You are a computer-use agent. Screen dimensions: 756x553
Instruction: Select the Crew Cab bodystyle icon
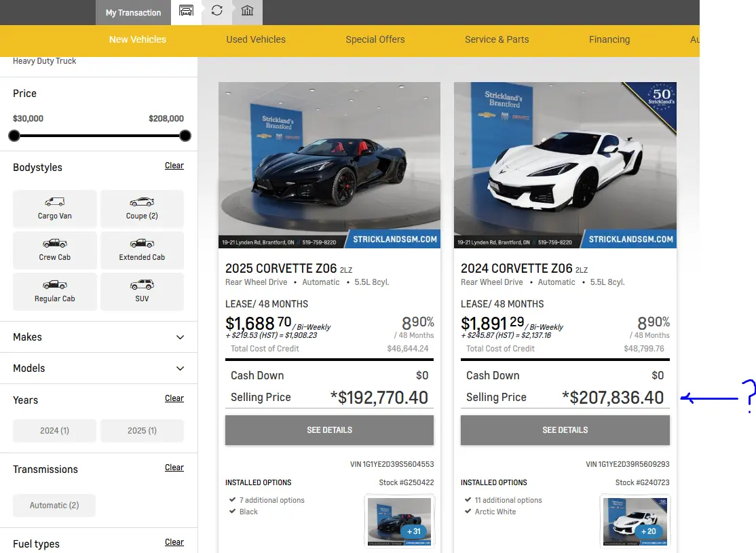[55, 244]
